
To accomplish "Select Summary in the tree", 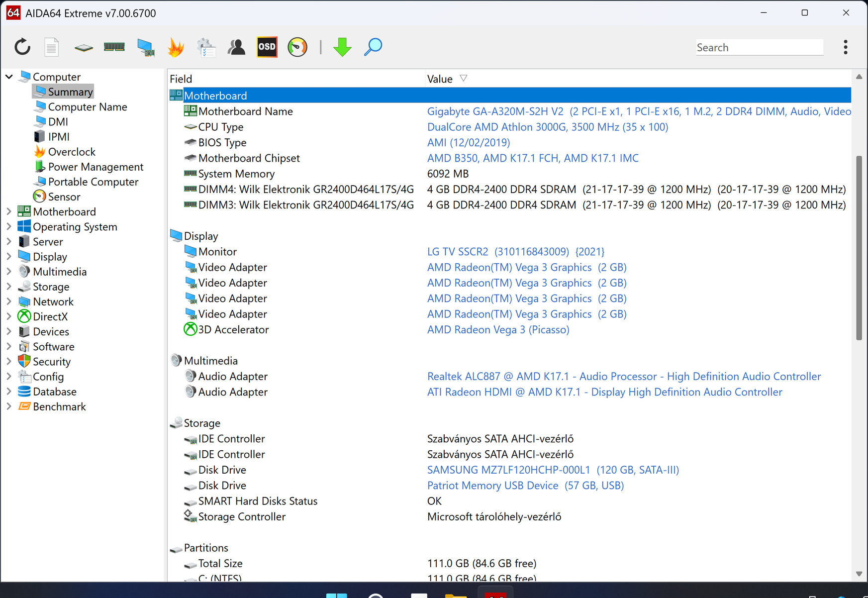I will (71, 92).
